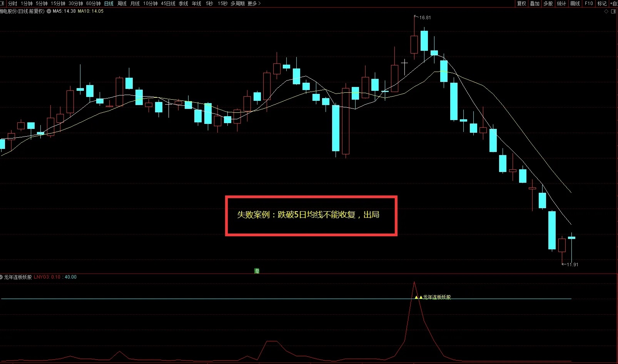The width and height of the screenshot is (618, 364).
Task: Add stock to 自选 watchlist
Action: (x=614, y=3)
